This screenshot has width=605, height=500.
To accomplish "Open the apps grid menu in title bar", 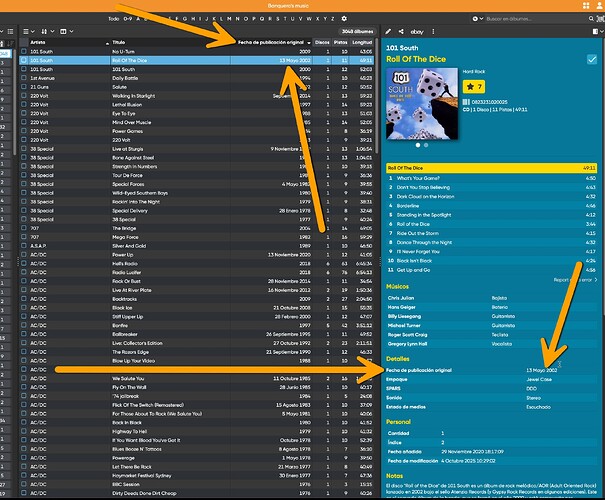I will (586, 5).
